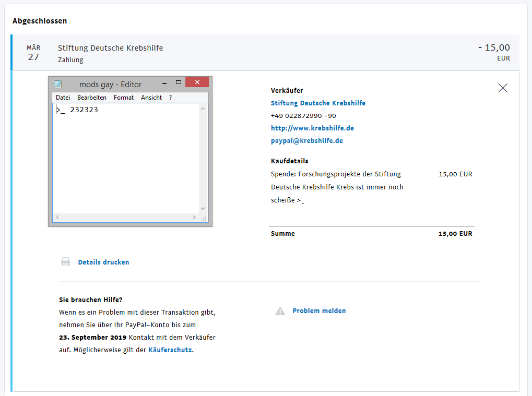Open the http://www.krebshilfe.de link

(x=312, y=128)
